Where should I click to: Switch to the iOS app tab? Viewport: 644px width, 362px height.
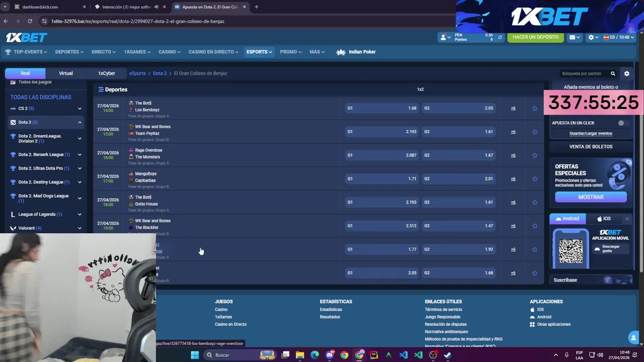point(604,219)
